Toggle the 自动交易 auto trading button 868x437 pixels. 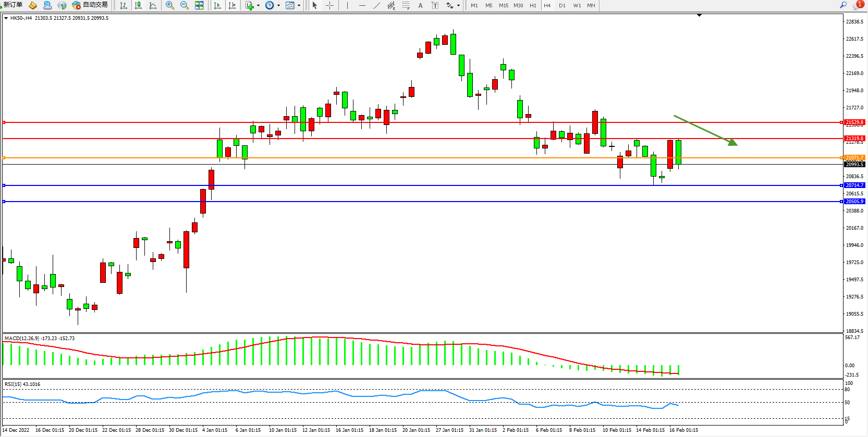pyautogui.click(x=90, y=5)
